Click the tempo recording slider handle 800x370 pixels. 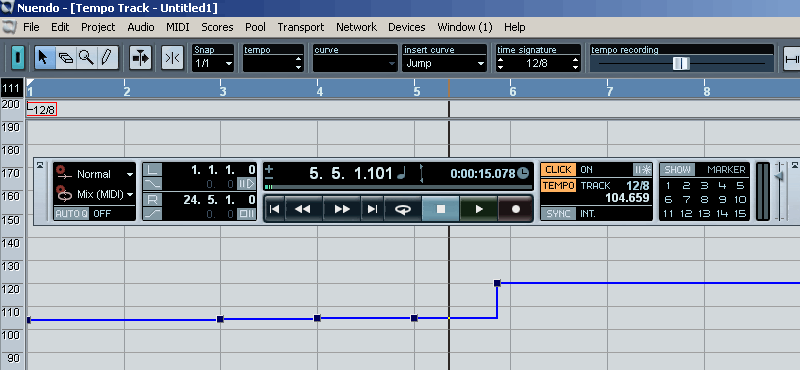(x=681, y=63)
